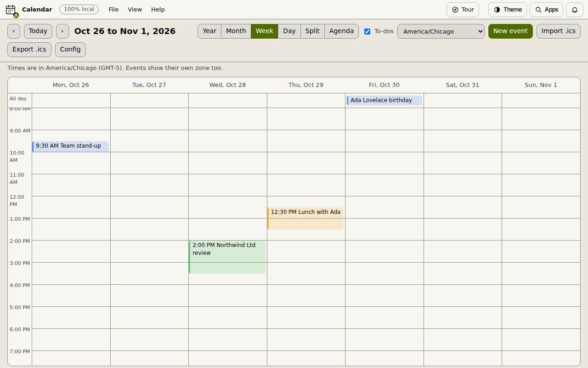This screenshot has height=368, width=588.
Task: Open the Ada Lovelace birthday all-day event
Action: [x=384, y=100]
